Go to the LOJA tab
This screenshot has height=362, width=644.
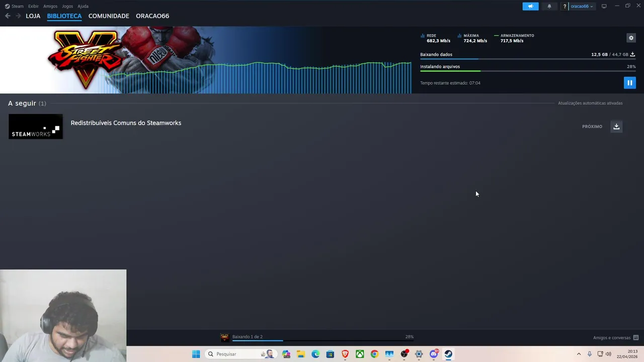coord(33,16)
